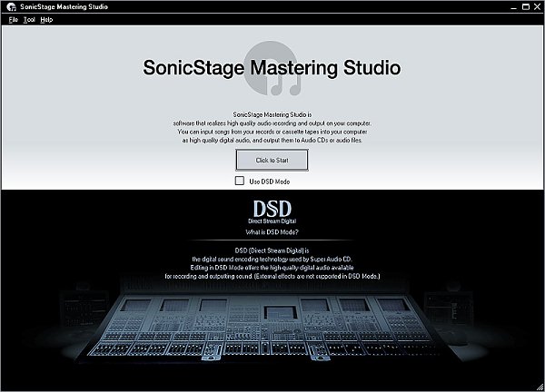Click the window resize grip corner

click(x=540, y=387)
